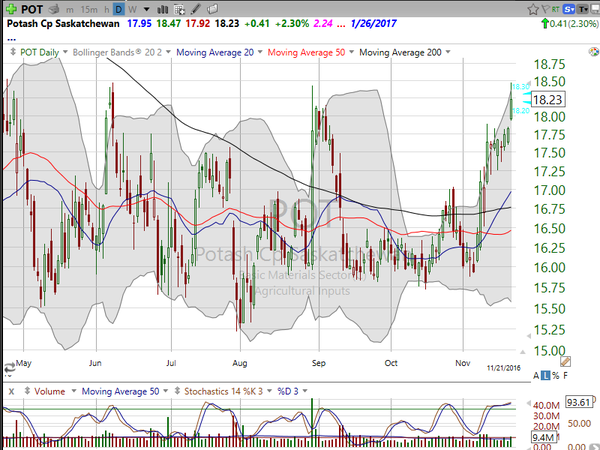Screen dimensions: 600x450
Task: Click the small left triangle near 15.25
Action: coord(528,336)
